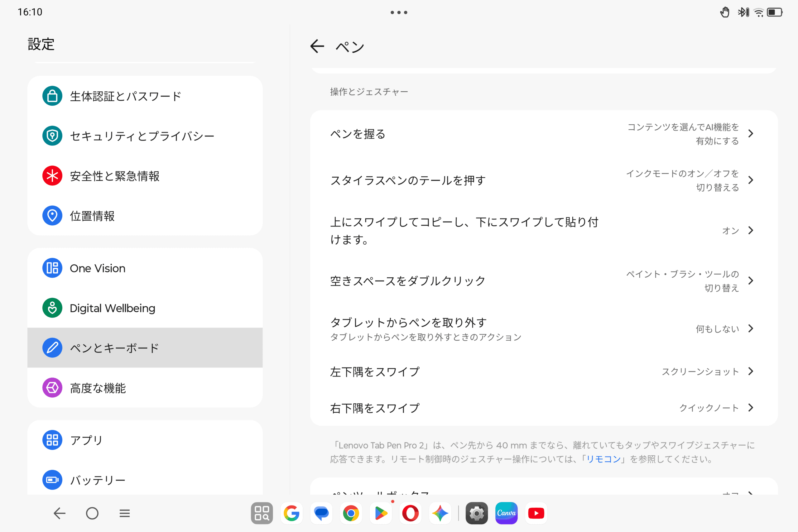Select One Vision in settings menu

click(x=145, y=268)
